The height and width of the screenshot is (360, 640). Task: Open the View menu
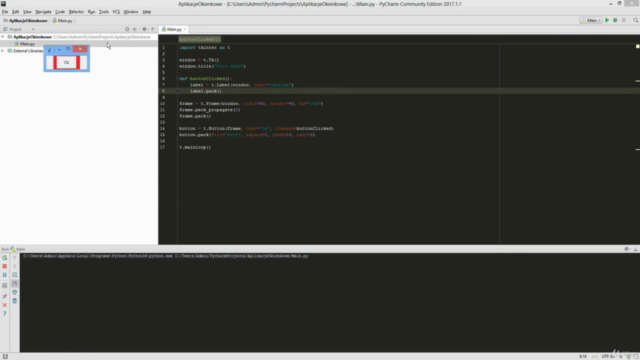pos(27,12)
